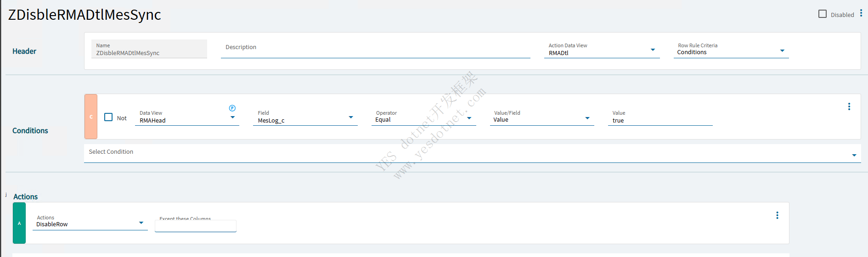Click the green A action badge
The width and height of the screenshot is (868, 257).
pos(19,223)
